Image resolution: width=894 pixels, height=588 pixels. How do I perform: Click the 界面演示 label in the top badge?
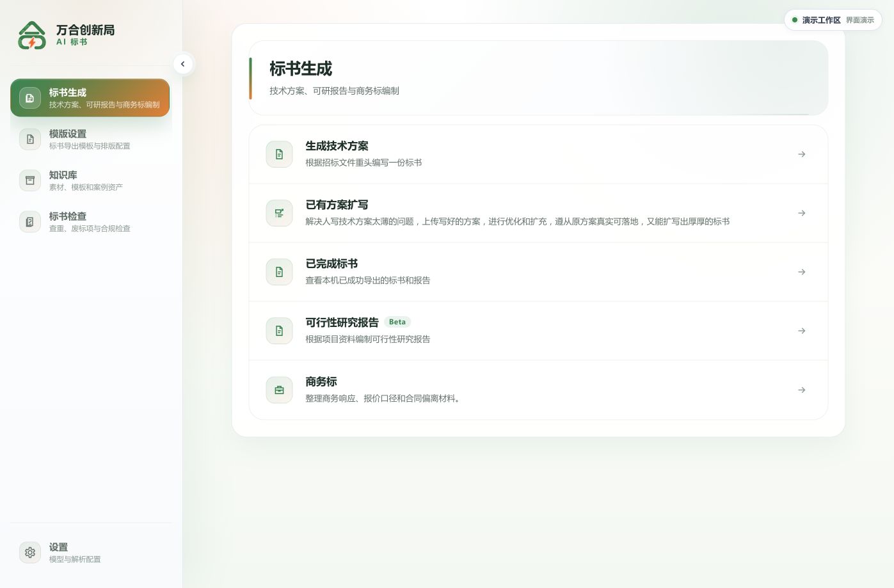coord(860,20)
